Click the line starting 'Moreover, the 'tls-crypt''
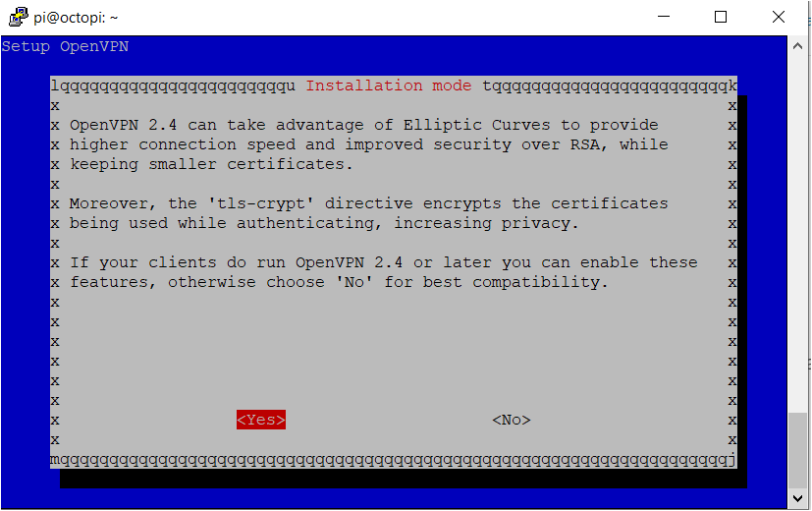 (x=369, y=203)
